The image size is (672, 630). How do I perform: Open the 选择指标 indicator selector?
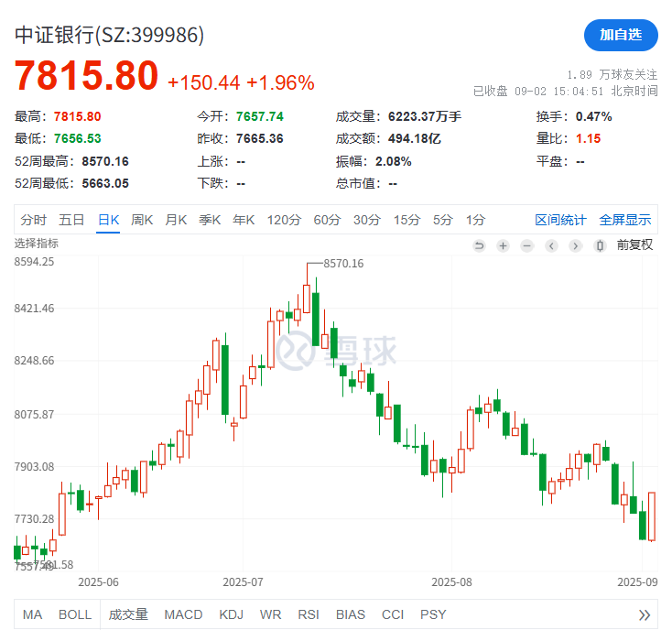[36, 244]
